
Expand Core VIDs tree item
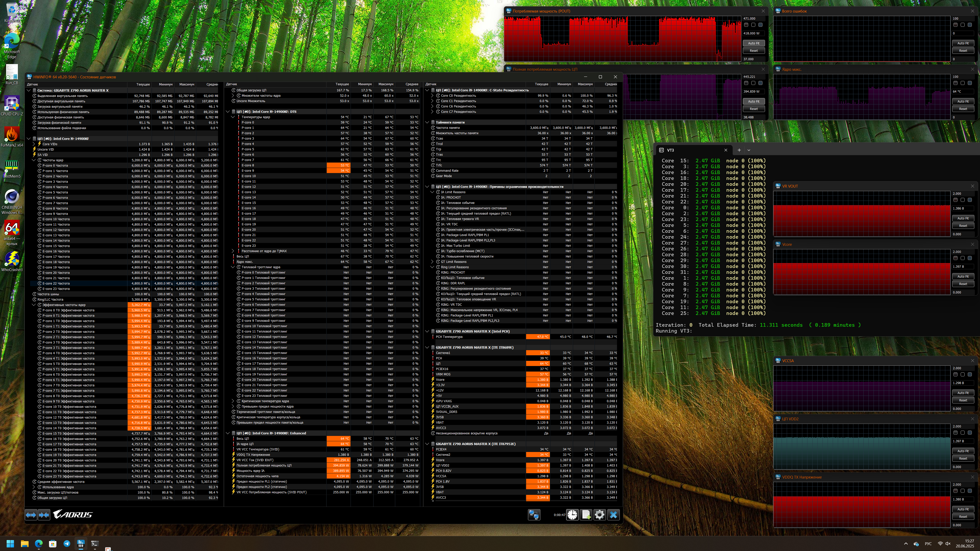point(34,144)
